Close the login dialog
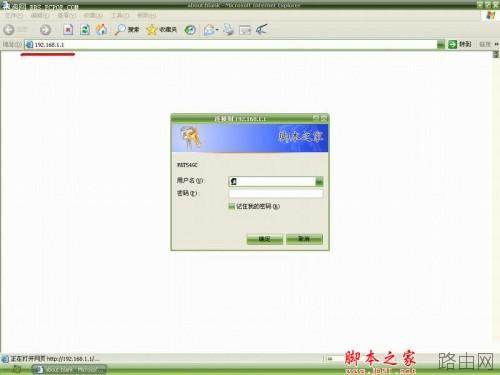The height and width of the screenshot is (375, 500). tap(324, 118)
